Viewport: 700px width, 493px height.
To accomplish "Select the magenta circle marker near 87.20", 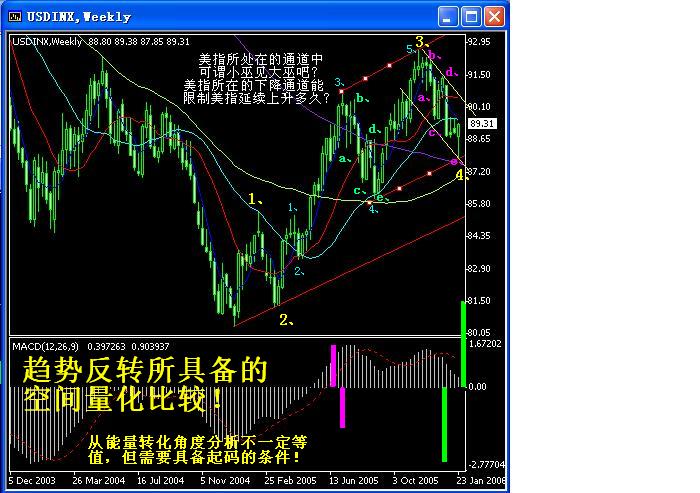I will coord(454,162).
